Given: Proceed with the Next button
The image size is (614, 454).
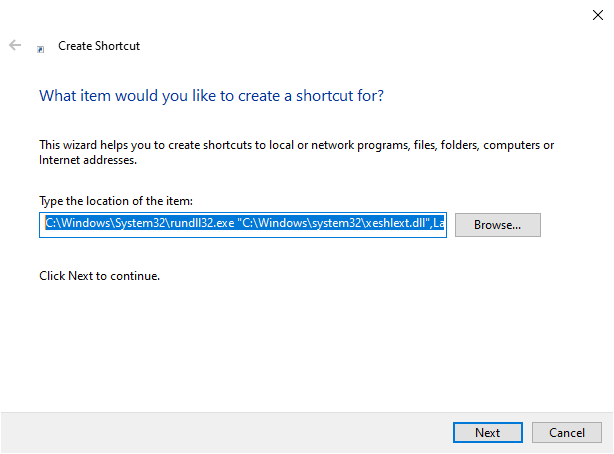Looking at the screenshot, I should pyautogui.click(x=488, y=432).
